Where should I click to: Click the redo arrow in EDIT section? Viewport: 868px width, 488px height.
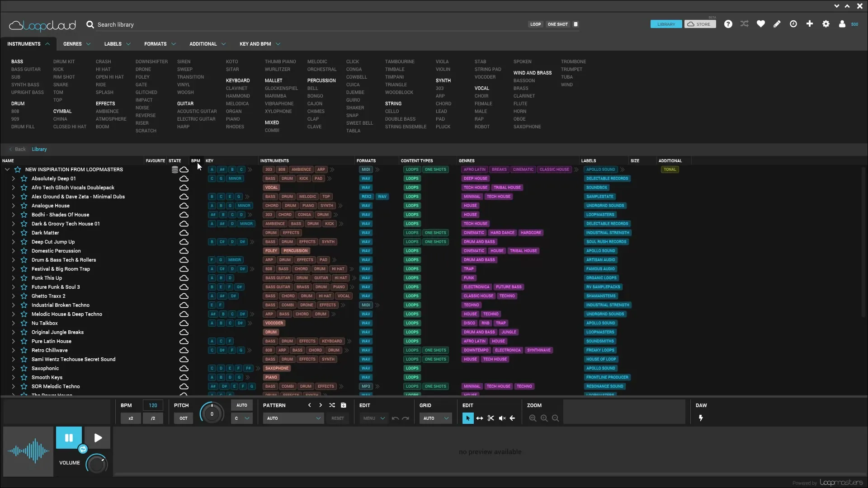(x=406, y=418)
